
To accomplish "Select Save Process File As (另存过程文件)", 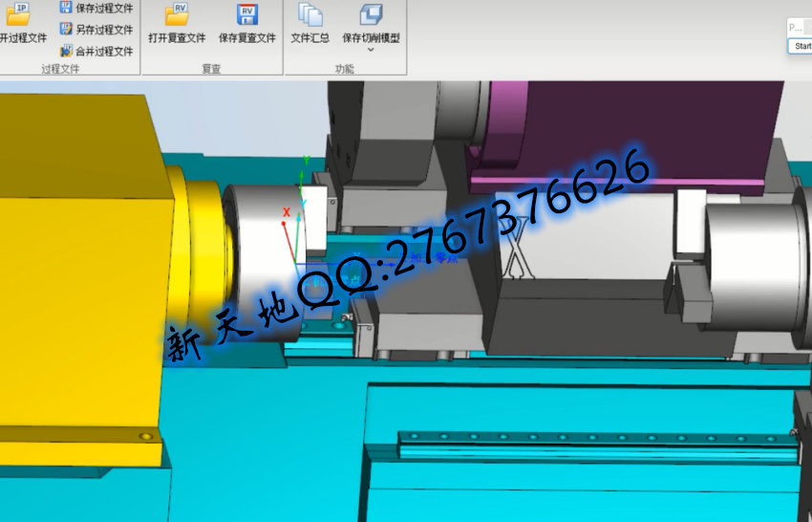I will [96, 30].
